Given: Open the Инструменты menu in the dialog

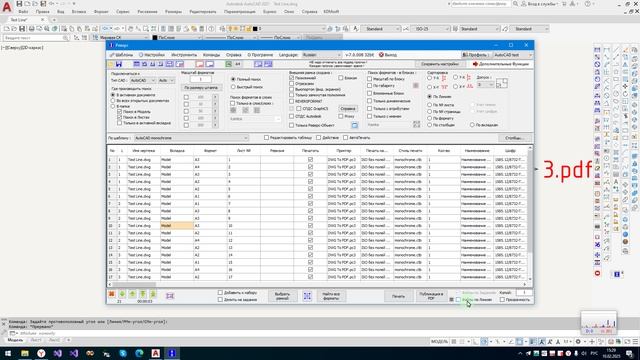Looking at the screenshot, I should click(x=184, y=55).
